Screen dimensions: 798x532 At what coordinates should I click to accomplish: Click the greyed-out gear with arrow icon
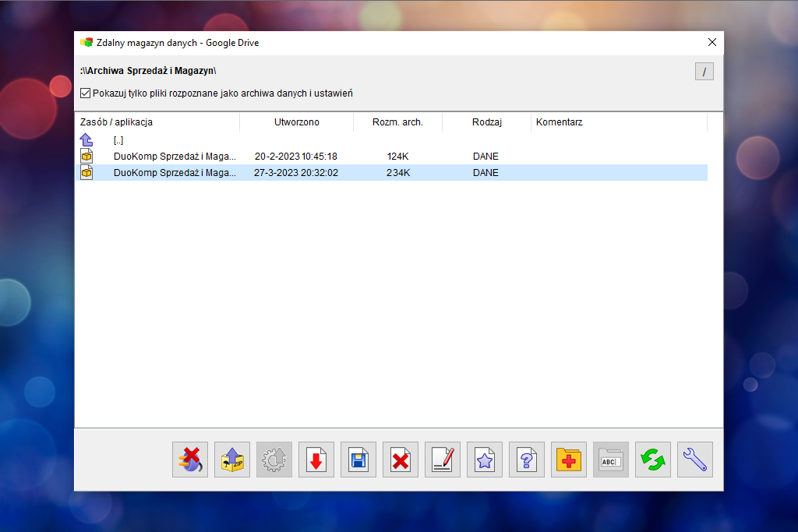pyautogui.click(x=274, y=460)
